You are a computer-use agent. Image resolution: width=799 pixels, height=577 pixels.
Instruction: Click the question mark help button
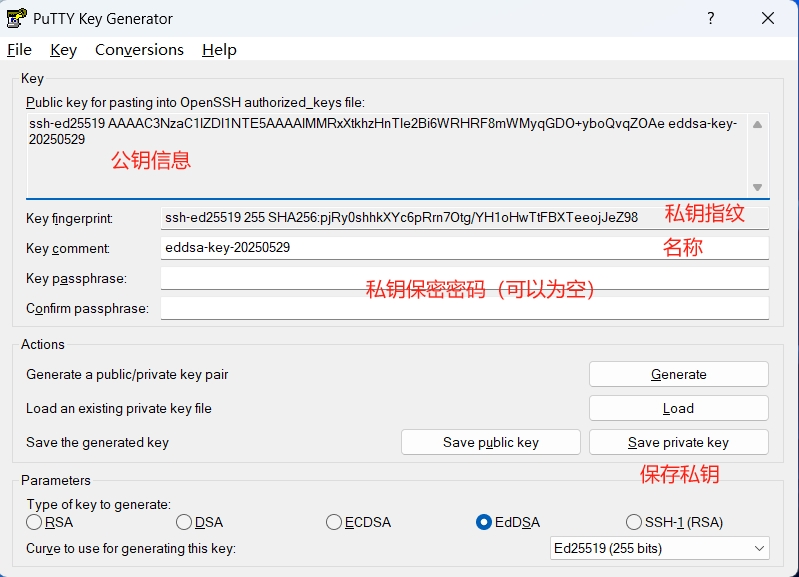(711, 18)
